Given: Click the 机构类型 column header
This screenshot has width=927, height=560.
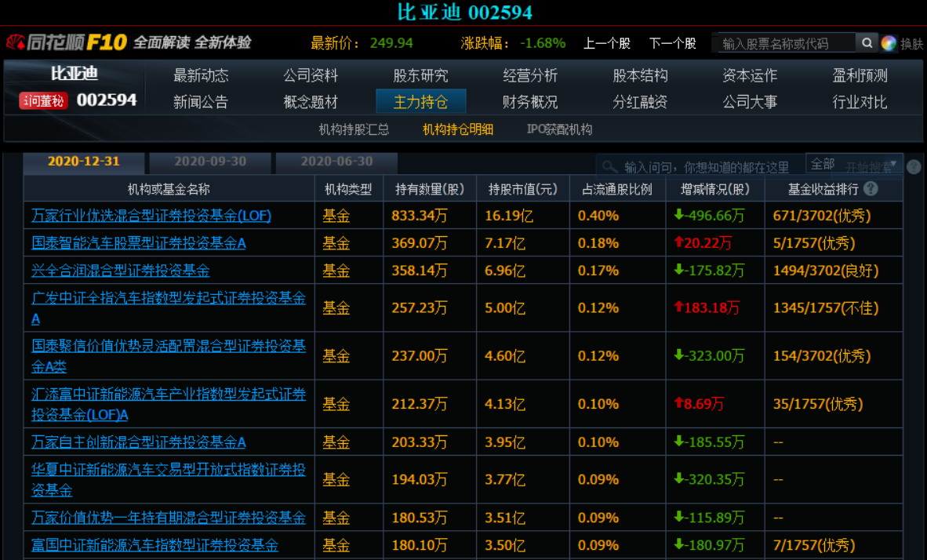Looking at the screenshot, I should point(348,189).
